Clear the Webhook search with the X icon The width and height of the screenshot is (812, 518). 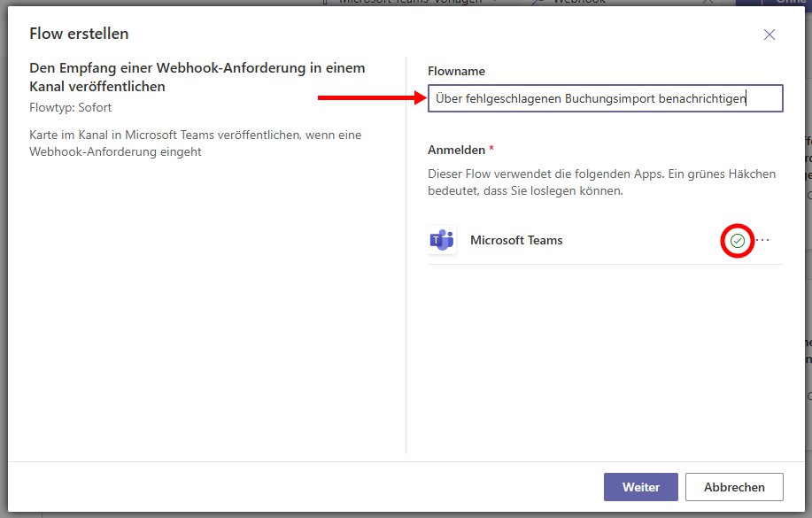707,2
